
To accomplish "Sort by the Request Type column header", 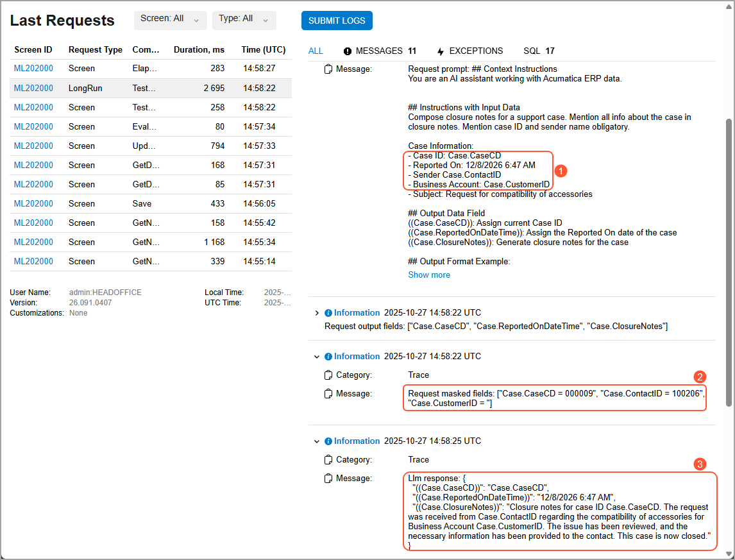I will point(95,50).
